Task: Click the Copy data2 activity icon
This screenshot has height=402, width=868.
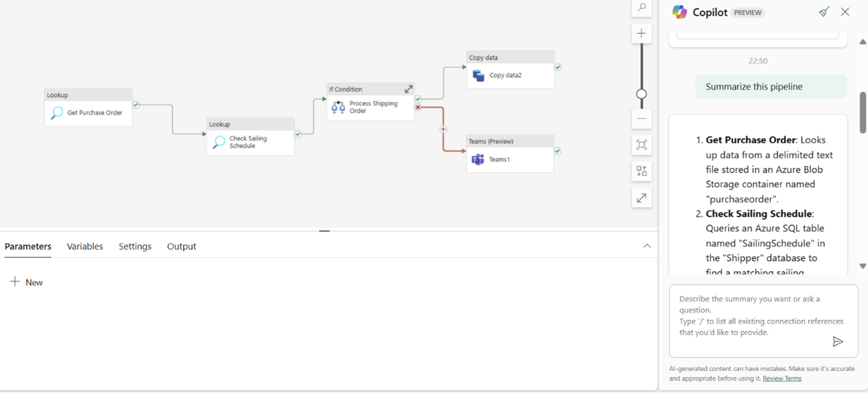Action: click(478, 75)
